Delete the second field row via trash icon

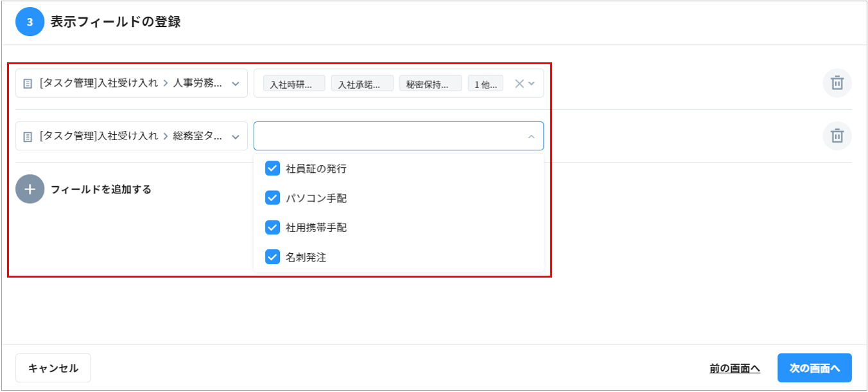(x=837, y=136)
